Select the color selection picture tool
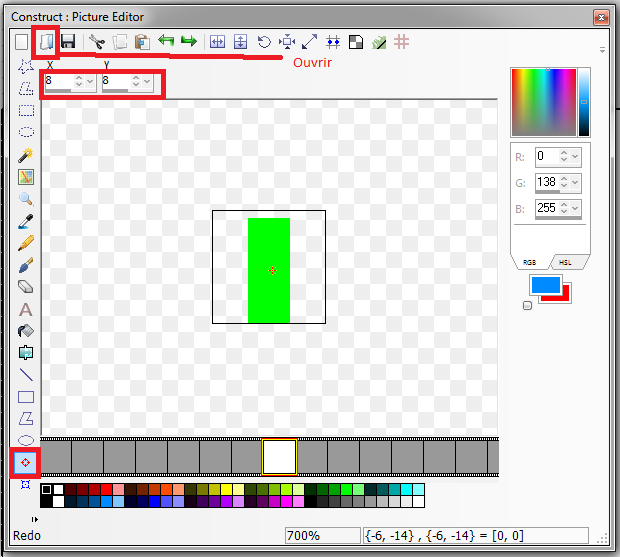This screenshot has height=557, width=620. [26, 177]
